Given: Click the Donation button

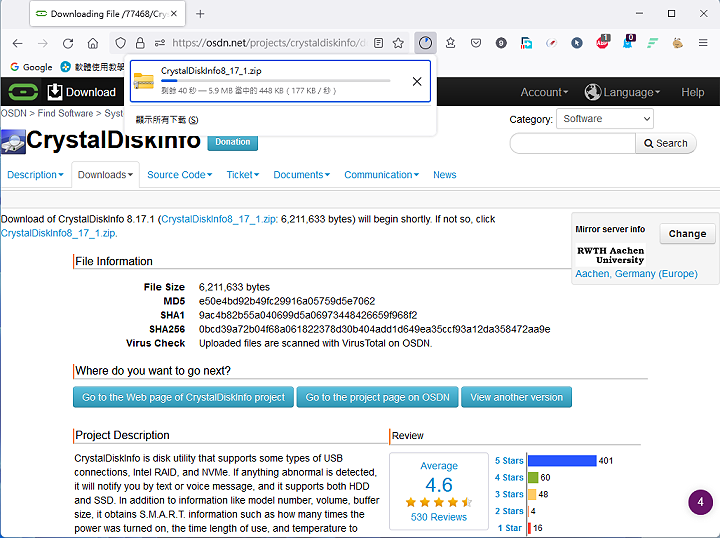Looking at the screenshot, I should (232, 143).
